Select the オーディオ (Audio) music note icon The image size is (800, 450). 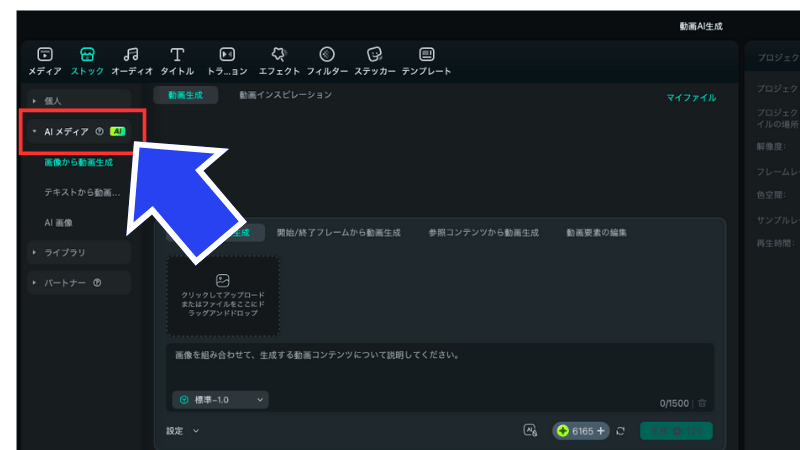(x=131, y=55)
